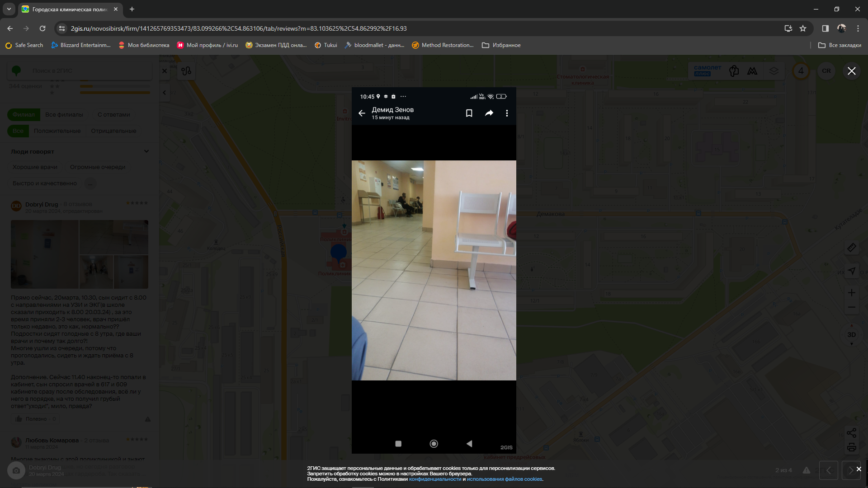Open the 'Избранное' bookmarks folder
The height and width of the screenshot is (488, 868).
(501, 45)
